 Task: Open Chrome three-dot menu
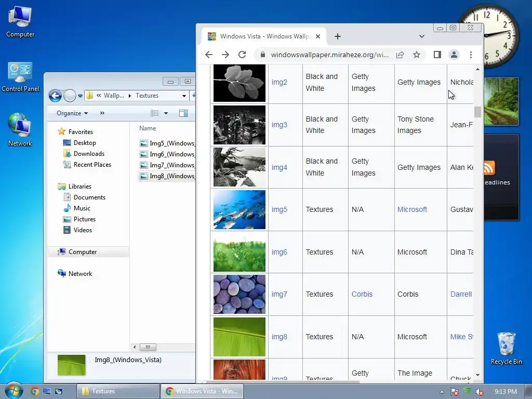tap(471, 55)
